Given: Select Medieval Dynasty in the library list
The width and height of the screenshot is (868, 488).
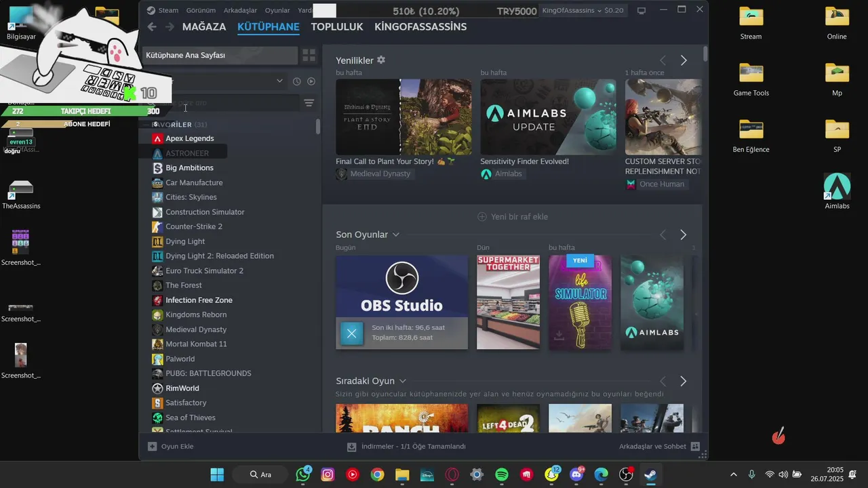Looking at the screenshot, I should [196, 329].
